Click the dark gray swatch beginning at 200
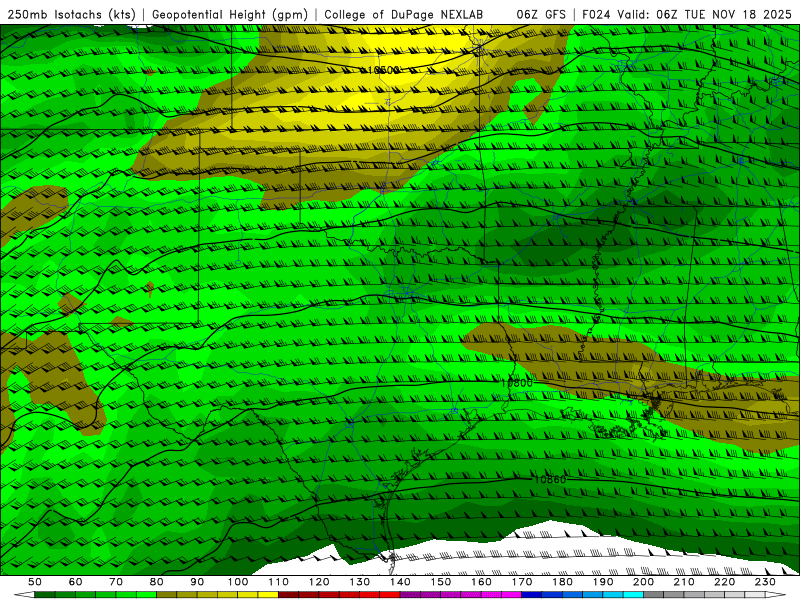Screen dimensions: 800x600 coord(654,594)
